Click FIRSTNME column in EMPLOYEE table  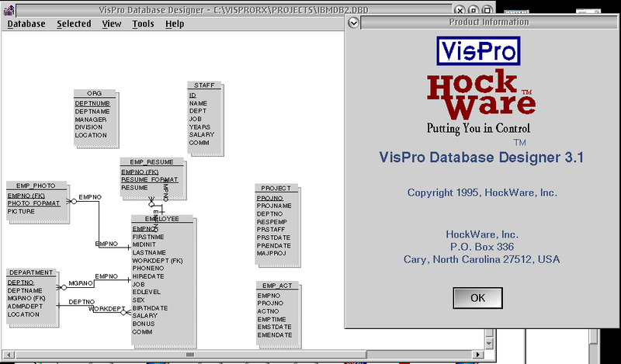pyautogui.click(x=148, y=237)
